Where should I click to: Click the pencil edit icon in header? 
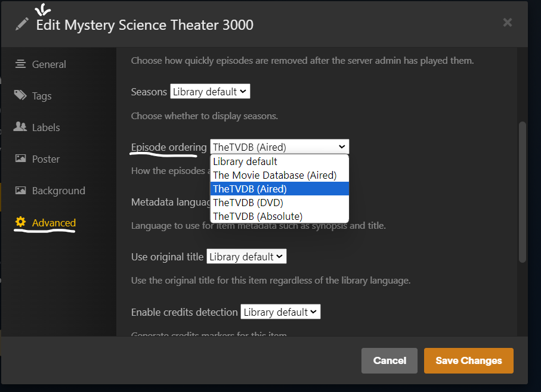coord(22,24)
